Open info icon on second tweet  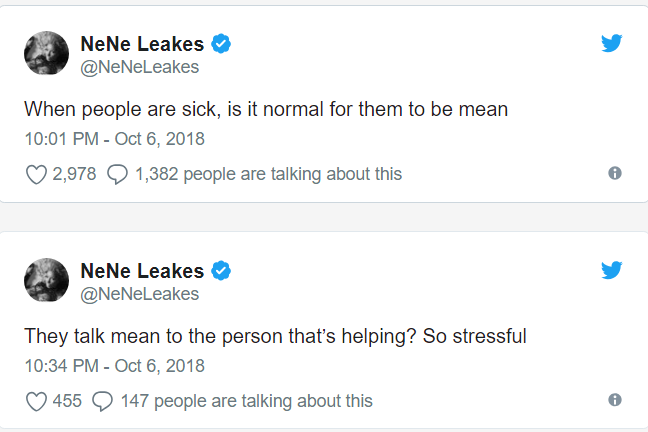point(615,400)
